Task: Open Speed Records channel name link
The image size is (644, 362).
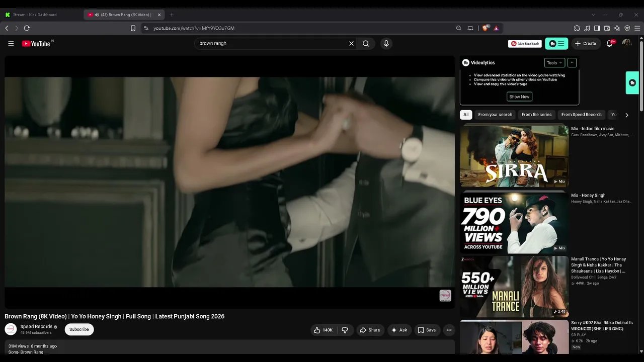Action: [x=36, y=327]
